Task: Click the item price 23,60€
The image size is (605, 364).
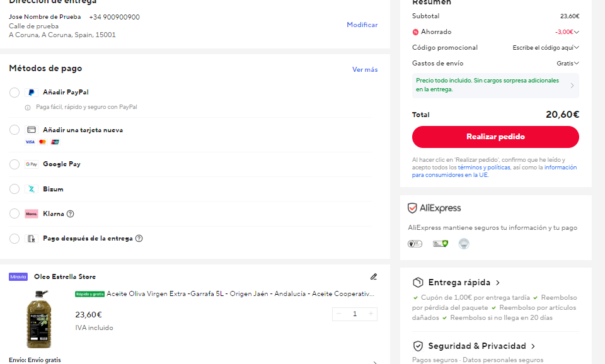Action: click(x=88, y=315)
